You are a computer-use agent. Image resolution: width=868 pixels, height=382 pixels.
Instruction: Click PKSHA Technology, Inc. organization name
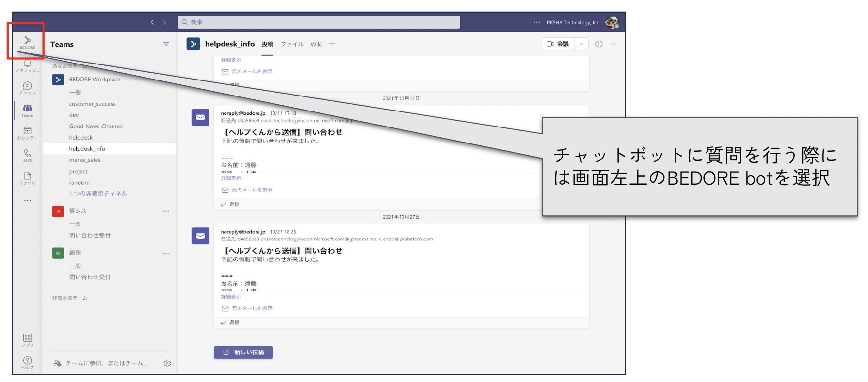click(x=573, y=22)
